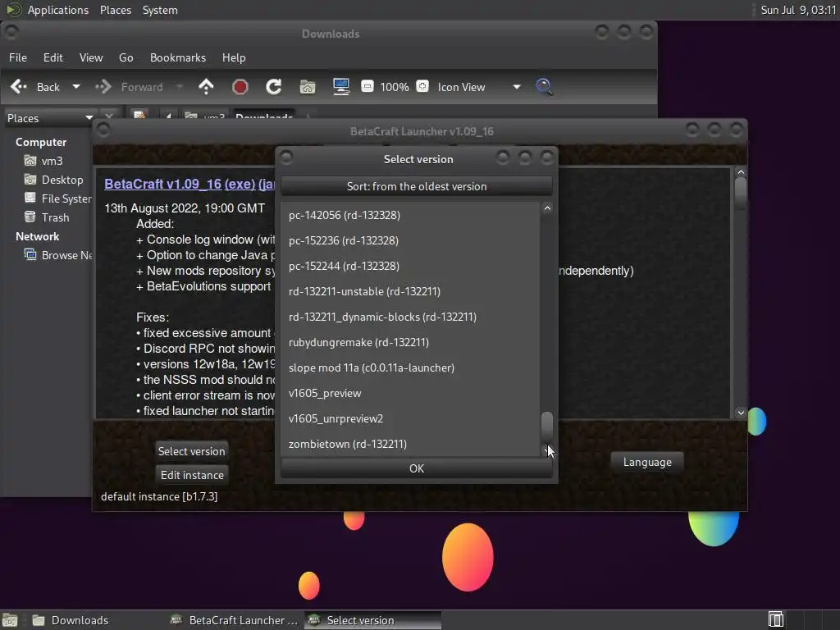The width and height of the screenshot is (840, 630).
Task: Toggle sort order: from the oldest version
Action: (x=416, y=186)
